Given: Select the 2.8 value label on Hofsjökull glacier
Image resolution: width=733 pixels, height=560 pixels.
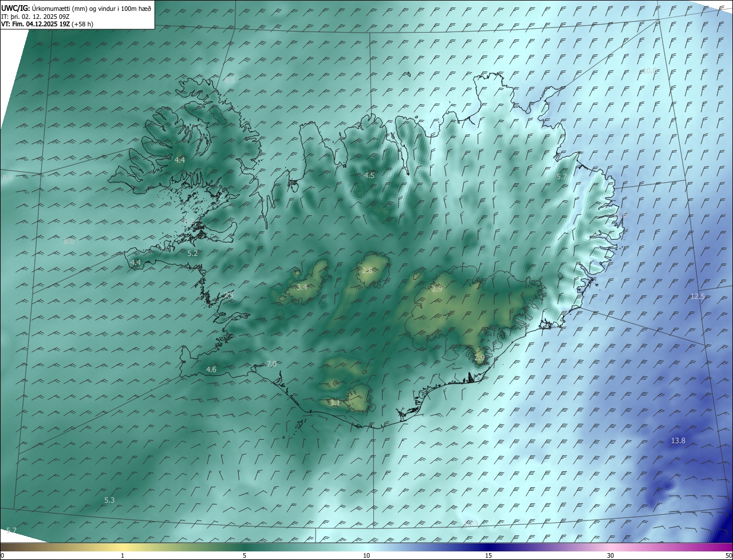Looking at the screenshot, I should (x=367, y=270).
